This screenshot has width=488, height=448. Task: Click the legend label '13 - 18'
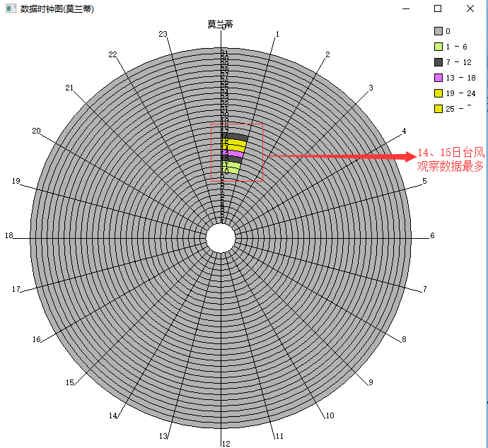[x=460, y=78]
